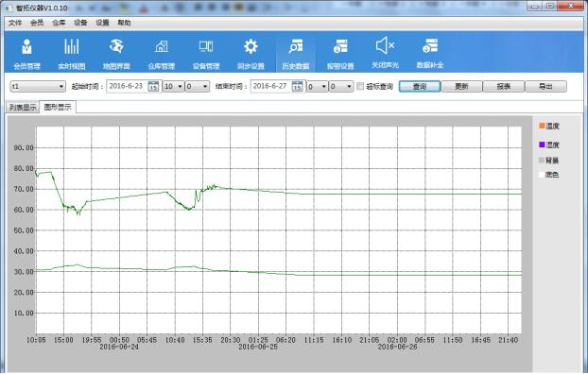Open the 文件 menu
This screenshot has height=374, width=588.
tap(15, 23)
